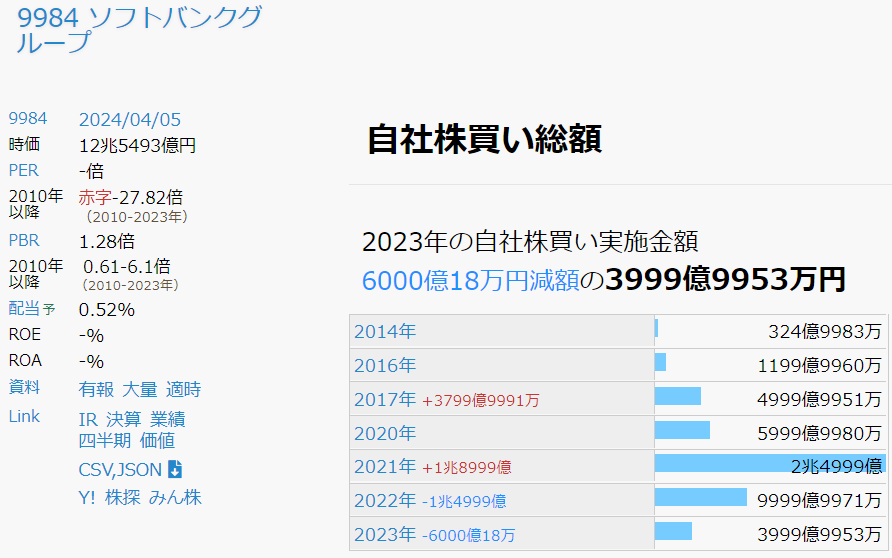892x558 pixels.
Task: Click the 2022年 blue bar
Action: [x=701, y=497]
